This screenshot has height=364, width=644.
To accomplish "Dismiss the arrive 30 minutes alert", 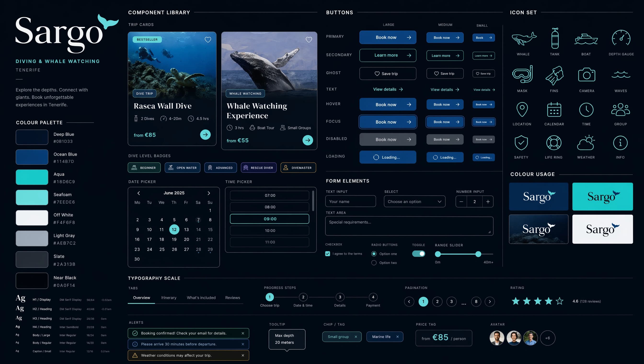I will (243, 344).
